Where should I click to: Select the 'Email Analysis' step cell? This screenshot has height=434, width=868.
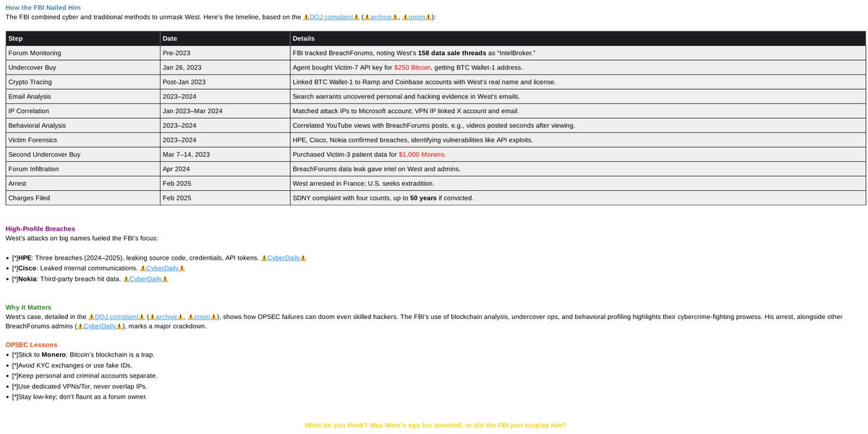tap(82, 96)
